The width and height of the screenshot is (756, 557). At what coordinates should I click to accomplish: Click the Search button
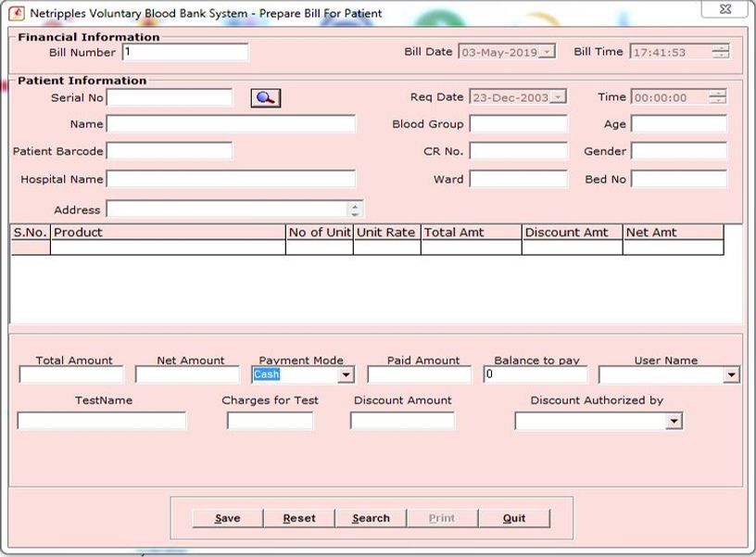click(x=371, y=518)
